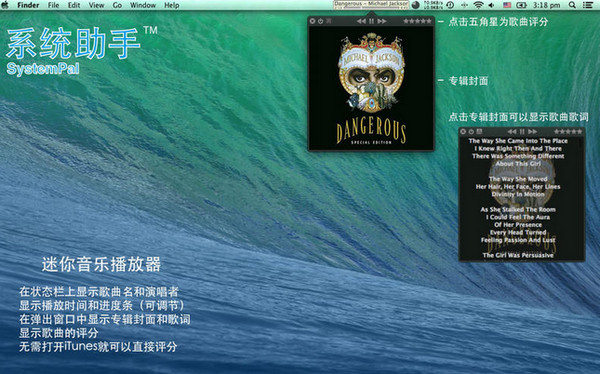Click lyric line 'Feeling Passion And Lust'
This screenshot has height=374, width=600.
click(518, 240)
